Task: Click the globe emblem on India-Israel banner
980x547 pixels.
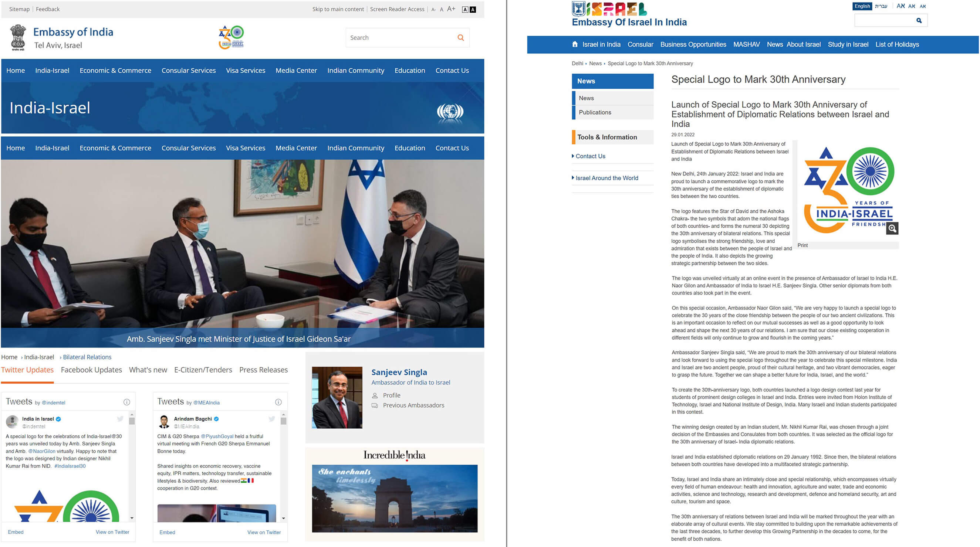Action: coord(450,112)
